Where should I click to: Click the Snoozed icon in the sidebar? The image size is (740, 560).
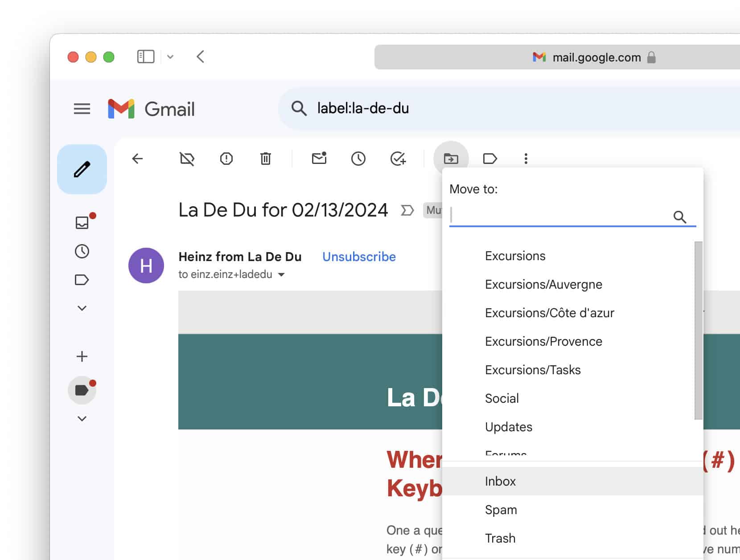click(82, 251)
